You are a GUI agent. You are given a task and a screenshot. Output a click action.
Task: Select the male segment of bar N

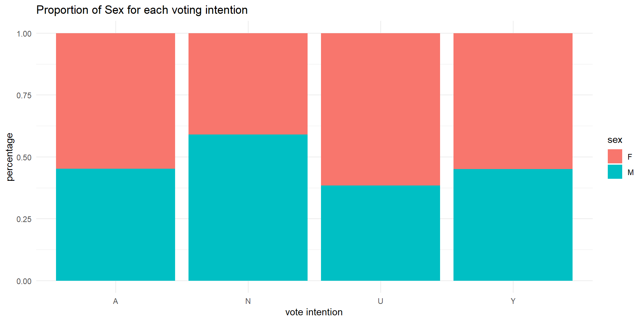pyautogui.click(x=248, y=208)
